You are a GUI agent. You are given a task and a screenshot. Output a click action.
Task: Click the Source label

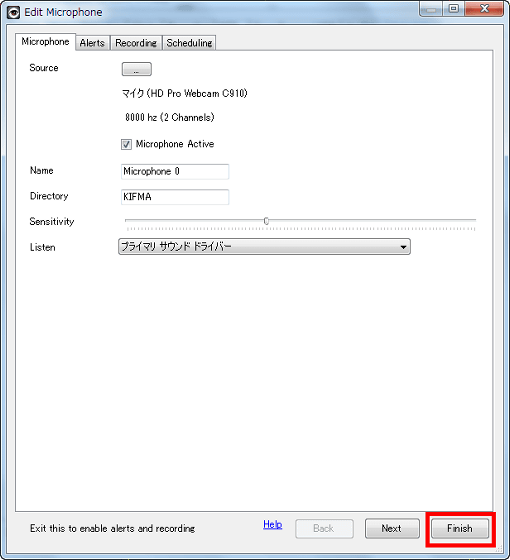[44, 68]
